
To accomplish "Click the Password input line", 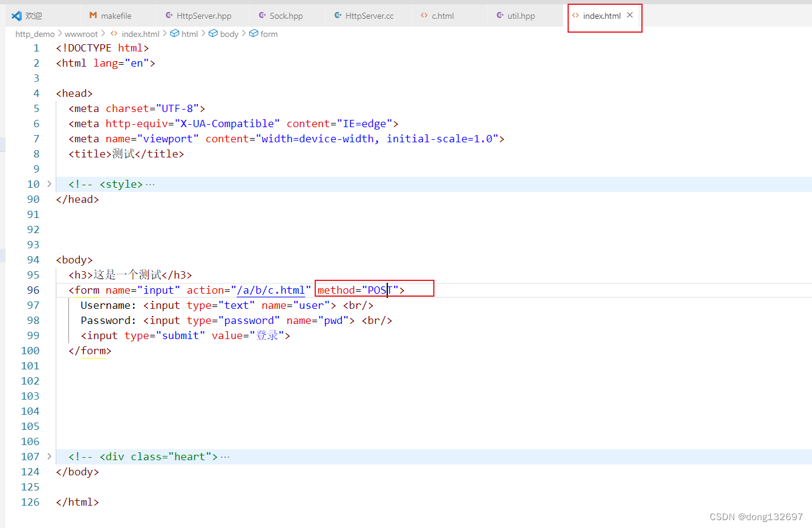I will pos(237,320).
